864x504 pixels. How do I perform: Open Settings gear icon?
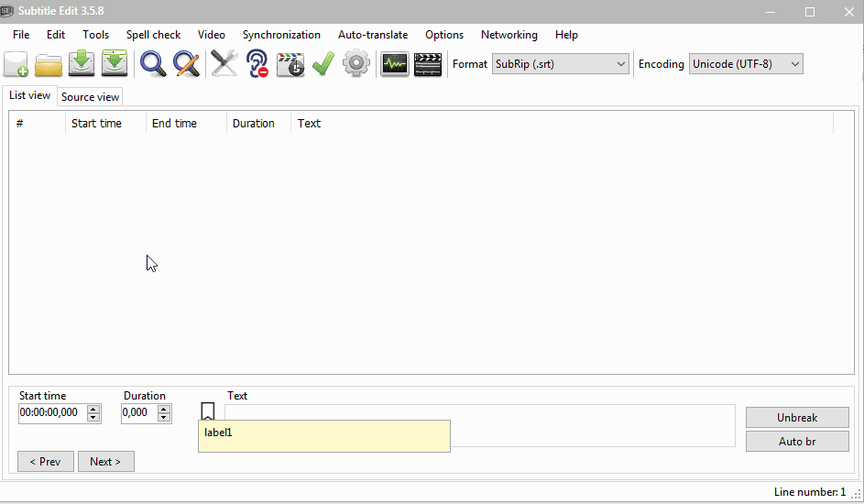(356, 64)
